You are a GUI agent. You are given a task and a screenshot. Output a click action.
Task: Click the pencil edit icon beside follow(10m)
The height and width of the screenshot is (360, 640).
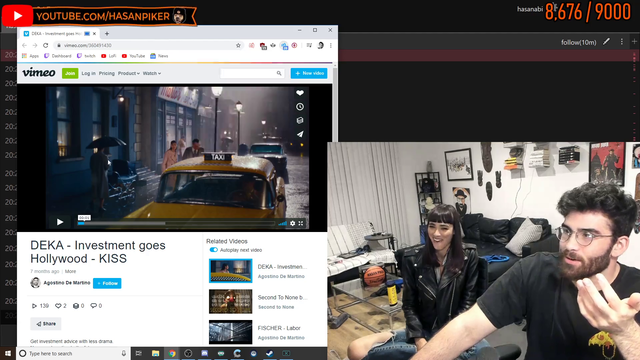coord(607,42)
